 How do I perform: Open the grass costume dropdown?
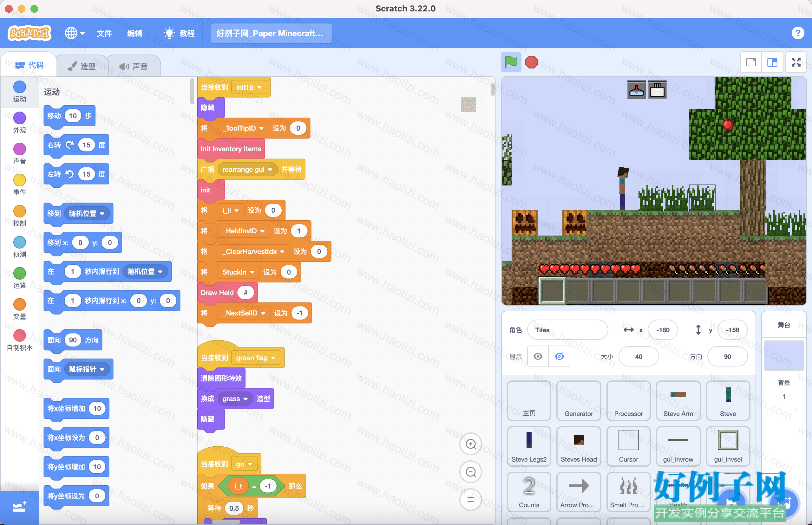click(x=235, y=399)
